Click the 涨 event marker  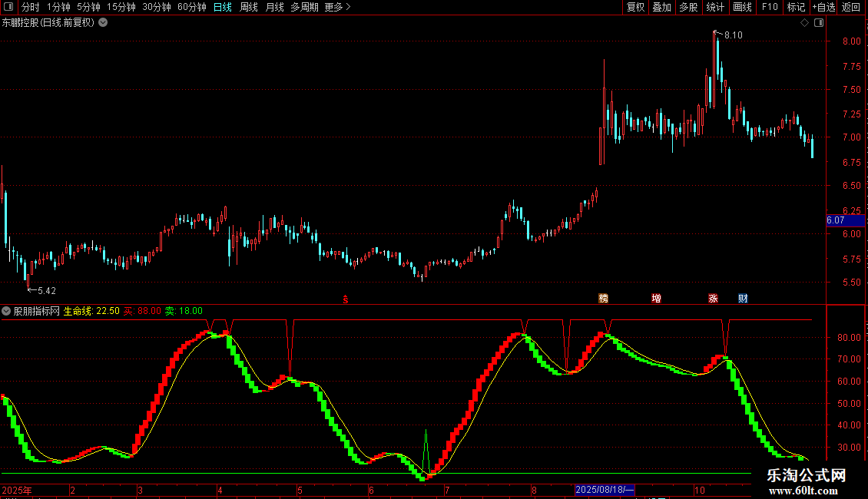pos(713,298)
